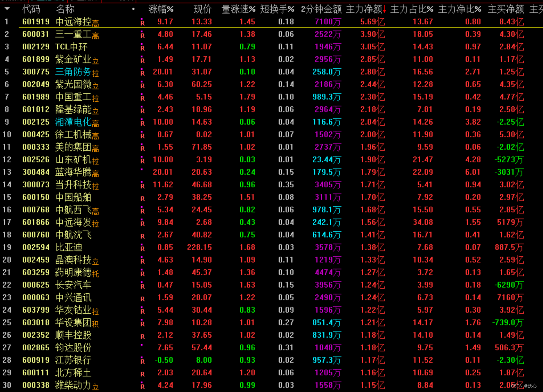Click 现价 value 228.15 for 比亚迪
The image size is (543, 392).
199,248
